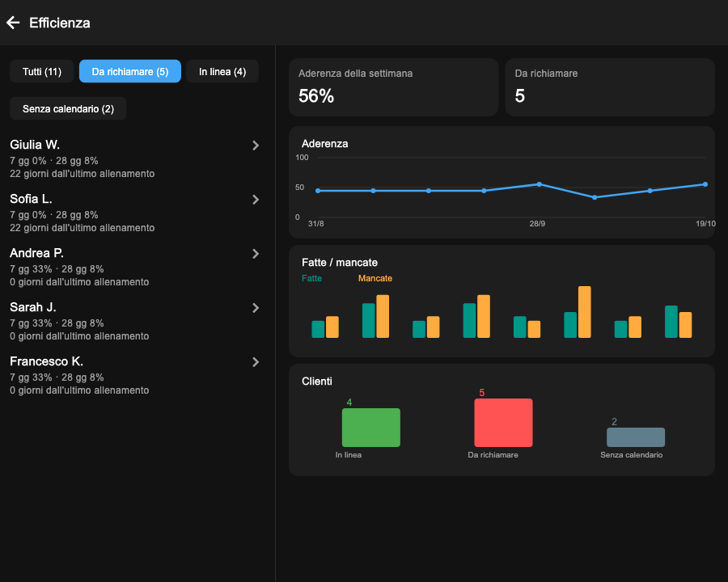Click the tallest orange Mancate bar
This screenshot has width=728, height=582.
click(x=585, y=312)
